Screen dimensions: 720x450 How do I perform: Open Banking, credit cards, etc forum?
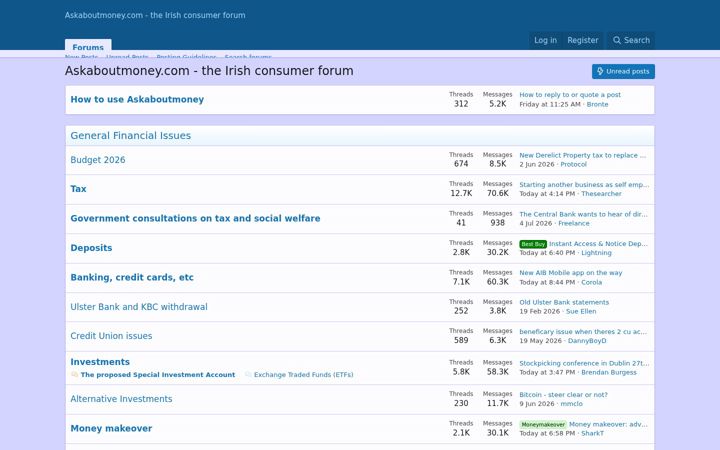[132, 277]
